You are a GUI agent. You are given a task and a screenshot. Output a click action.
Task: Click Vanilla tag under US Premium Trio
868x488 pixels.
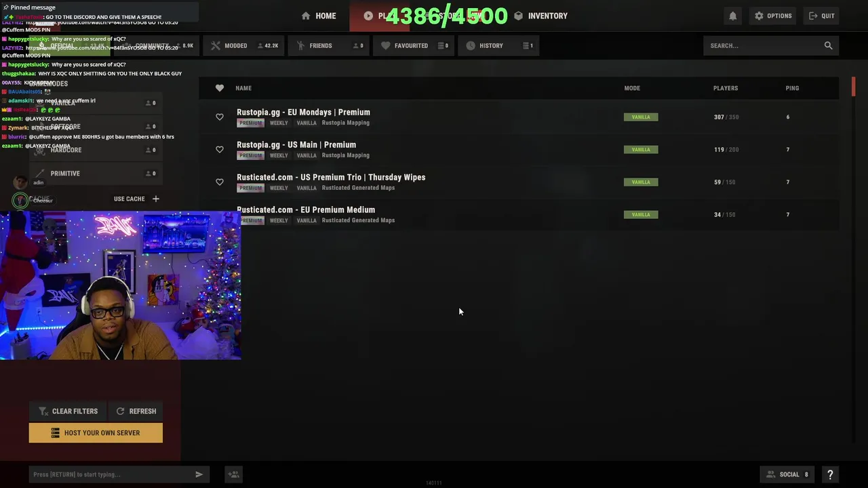coord(307,188)
